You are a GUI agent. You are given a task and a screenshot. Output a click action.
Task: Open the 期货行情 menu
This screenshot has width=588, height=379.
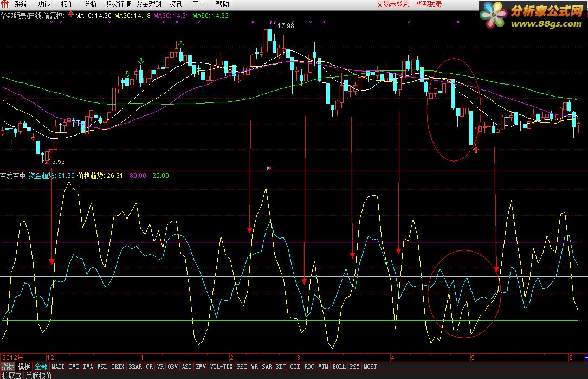click(x=118, y=4)
